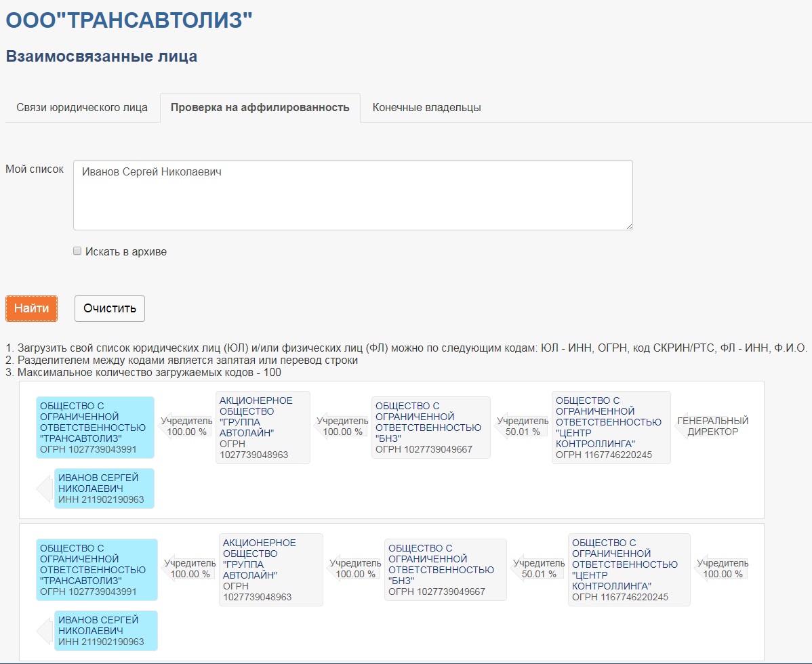Open ООО БНЗ node in first chain
Viewport: 812px width, 664px height.
point(431,428)
